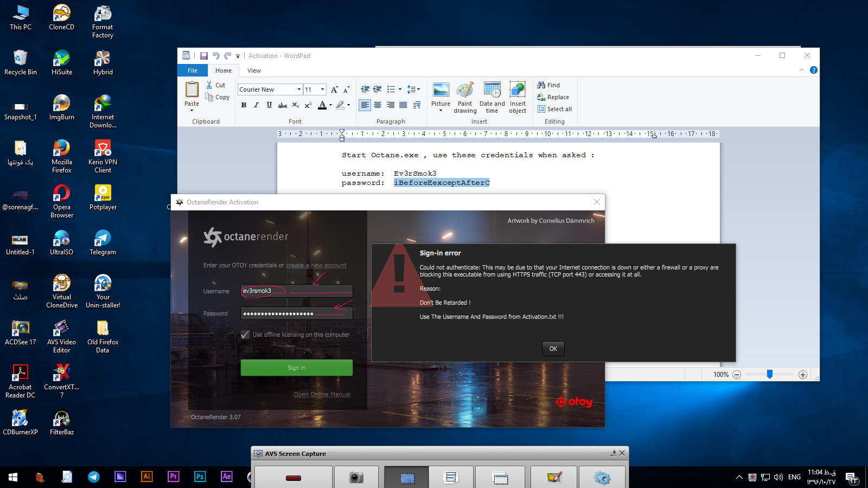The width and height of the screenshot is (868, 488).
Task: Click the WordPad zoom out minus button
Action: point(737,375)
